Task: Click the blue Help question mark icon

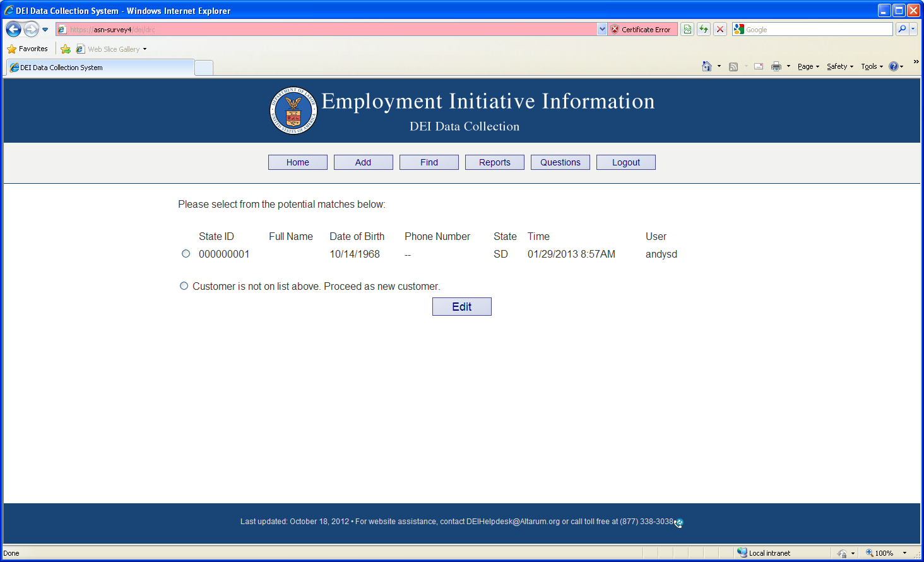Action: coord(893,66)
